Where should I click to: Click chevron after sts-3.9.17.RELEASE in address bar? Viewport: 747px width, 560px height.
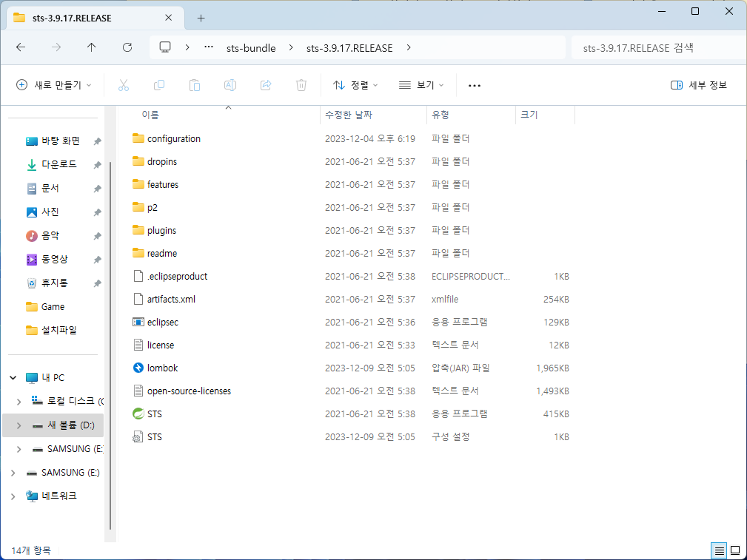(409, 47)
